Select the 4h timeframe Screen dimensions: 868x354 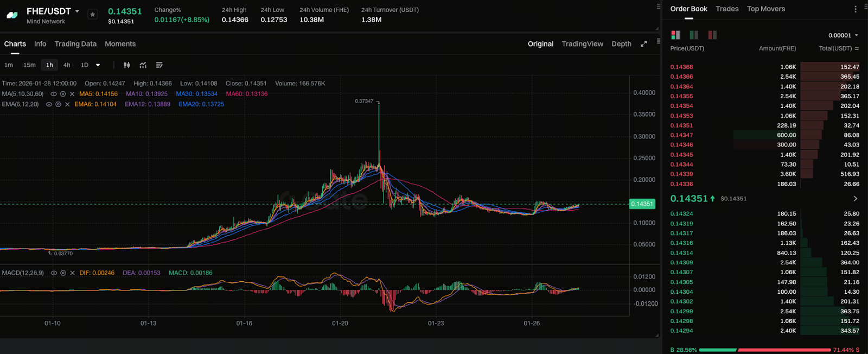coord(67,65)
